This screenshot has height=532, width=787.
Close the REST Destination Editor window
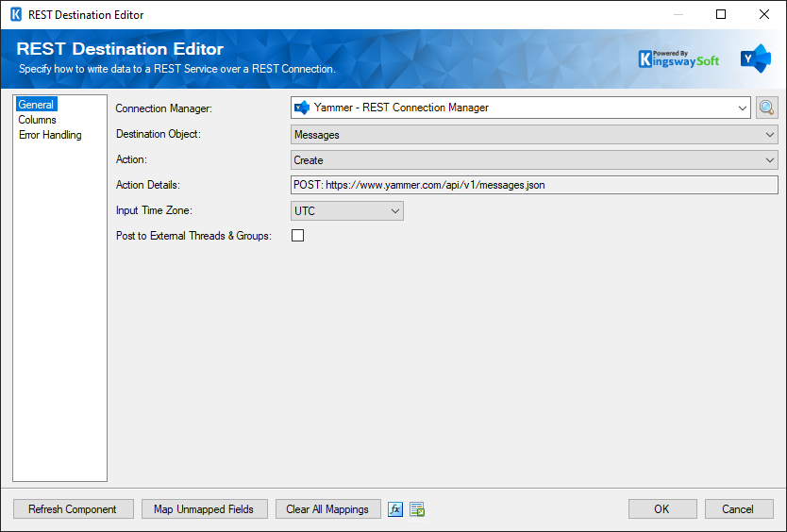tap(764, 14)
